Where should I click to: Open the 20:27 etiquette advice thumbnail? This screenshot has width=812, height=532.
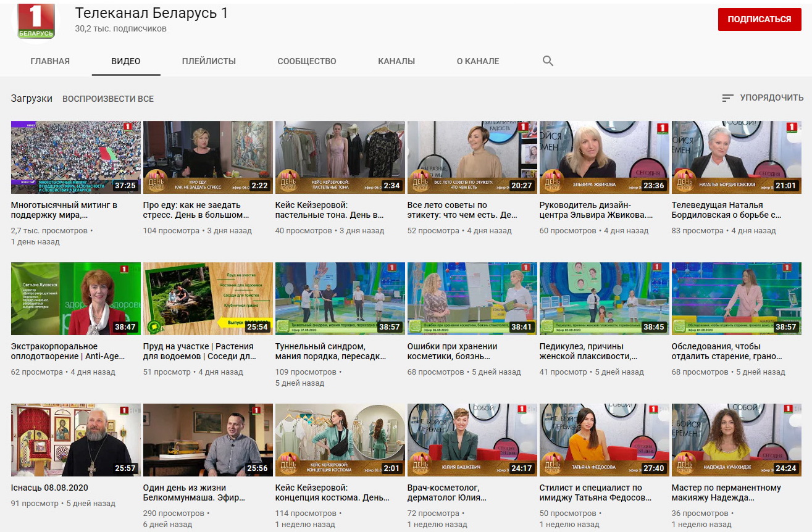472,157
